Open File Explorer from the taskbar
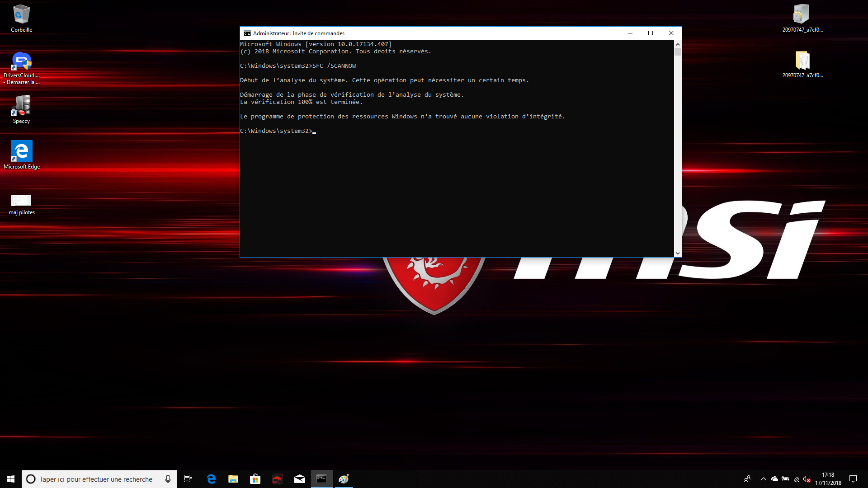868x488 pixels. click(x=233, y=479)
